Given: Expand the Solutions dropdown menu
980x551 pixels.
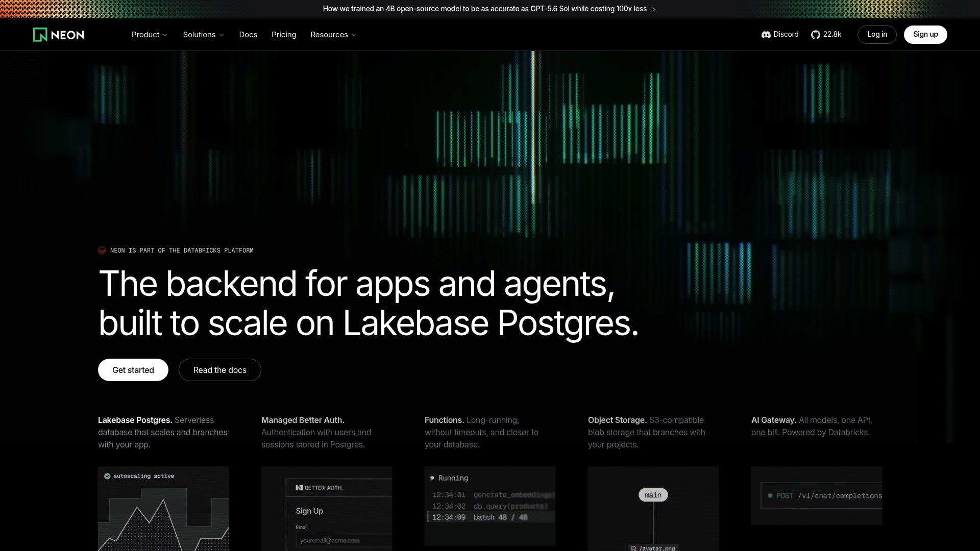Looking at the screenshot, I should (203, 35).
